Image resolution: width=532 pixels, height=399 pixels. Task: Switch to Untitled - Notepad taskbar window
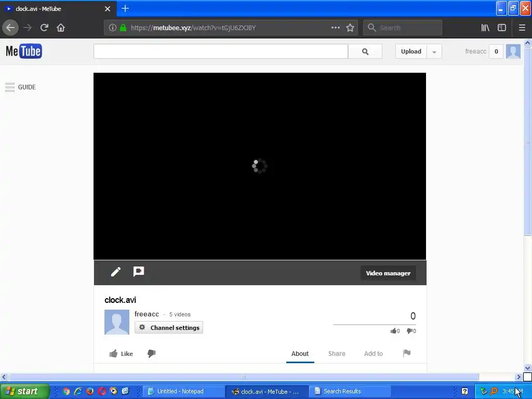(x=183, y=391)
